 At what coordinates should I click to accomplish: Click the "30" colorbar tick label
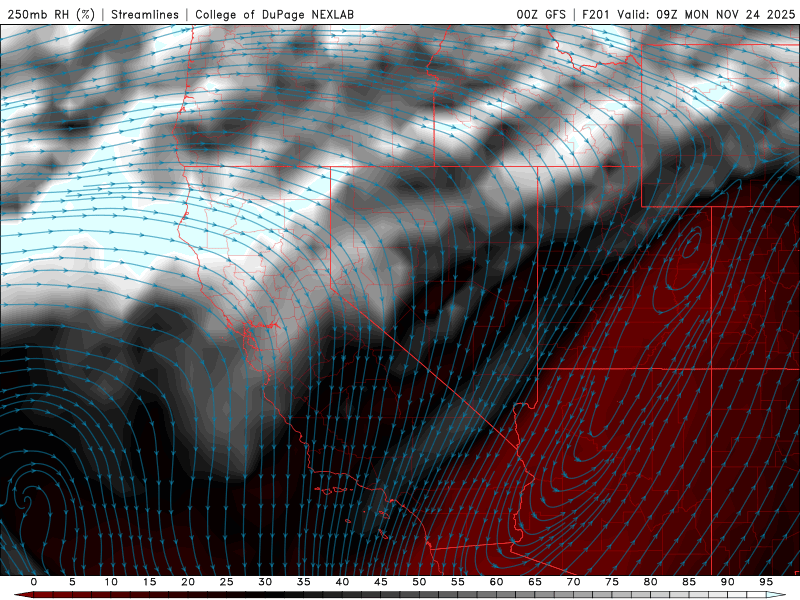265,582
